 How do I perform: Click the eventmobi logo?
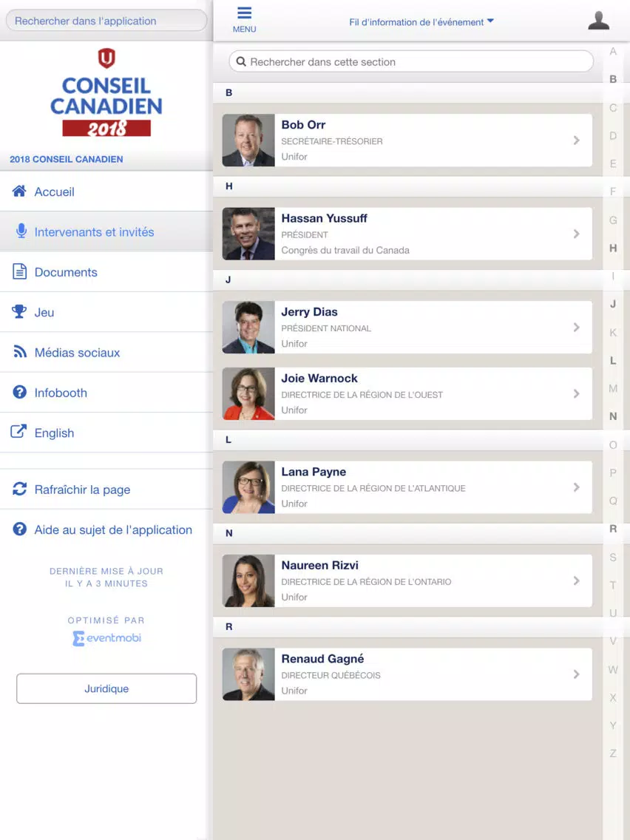coord(106,638)
